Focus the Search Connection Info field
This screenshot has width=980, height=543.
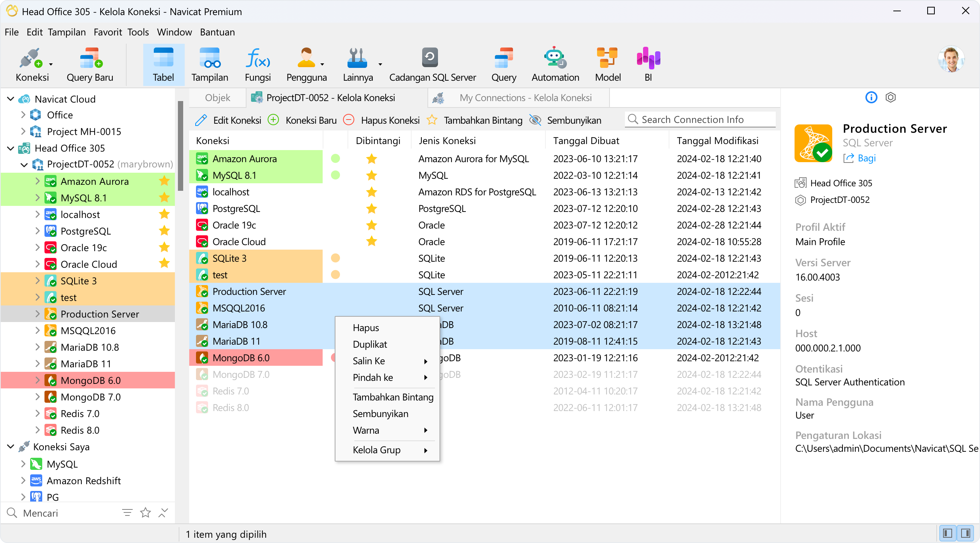coord(700,120)
